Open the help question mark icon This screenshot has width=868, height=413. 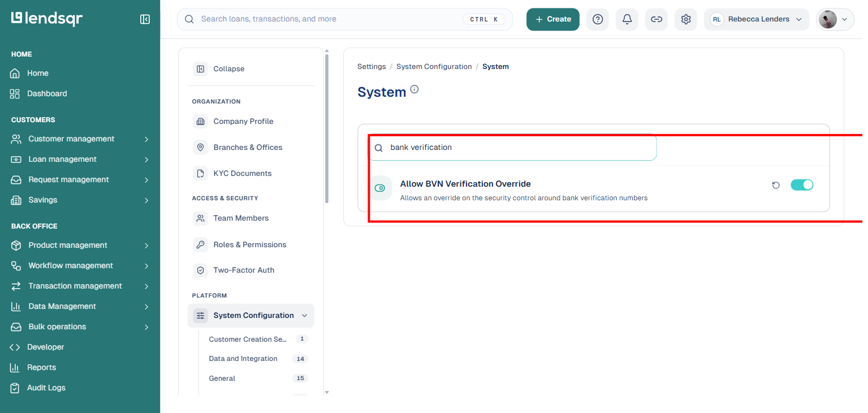tap(598, 19)
